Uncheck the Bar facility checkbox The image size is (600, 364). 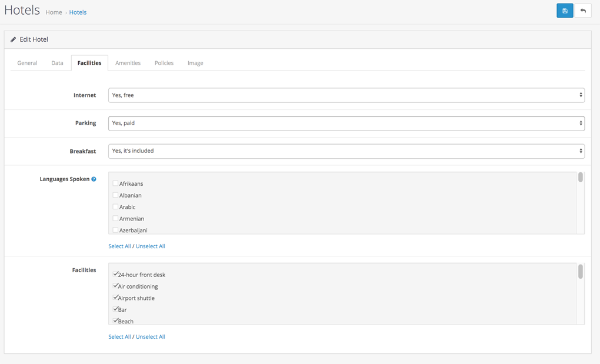pyautogui.click(x=115, y=309)
